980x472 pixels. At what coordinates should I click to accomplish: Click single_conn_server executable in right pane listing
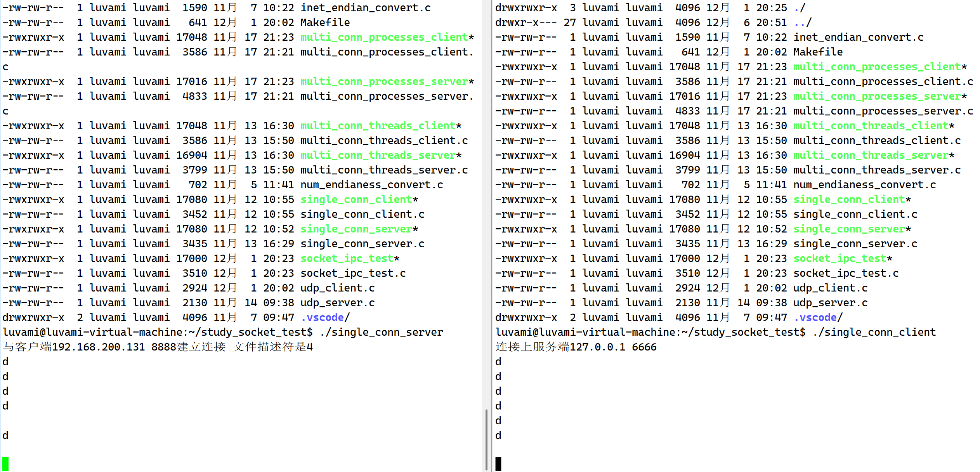point(849,229)
